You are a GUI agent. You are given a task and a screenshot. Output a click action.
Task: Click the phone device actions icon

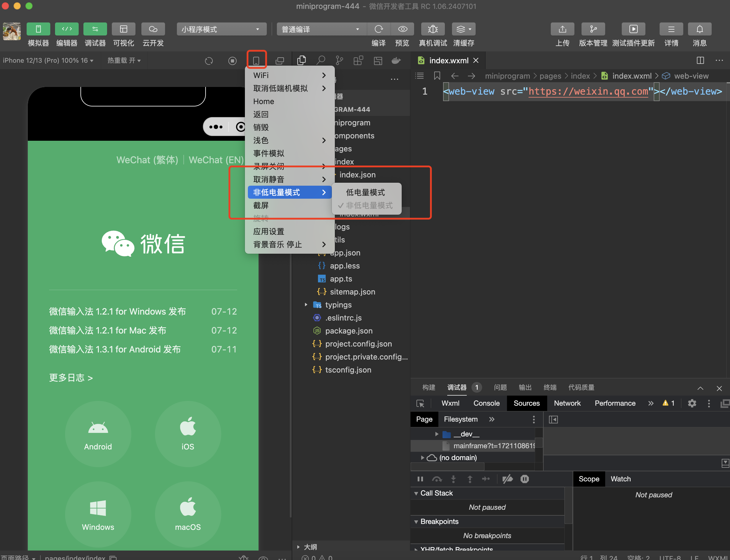click(x=256, y=61)
